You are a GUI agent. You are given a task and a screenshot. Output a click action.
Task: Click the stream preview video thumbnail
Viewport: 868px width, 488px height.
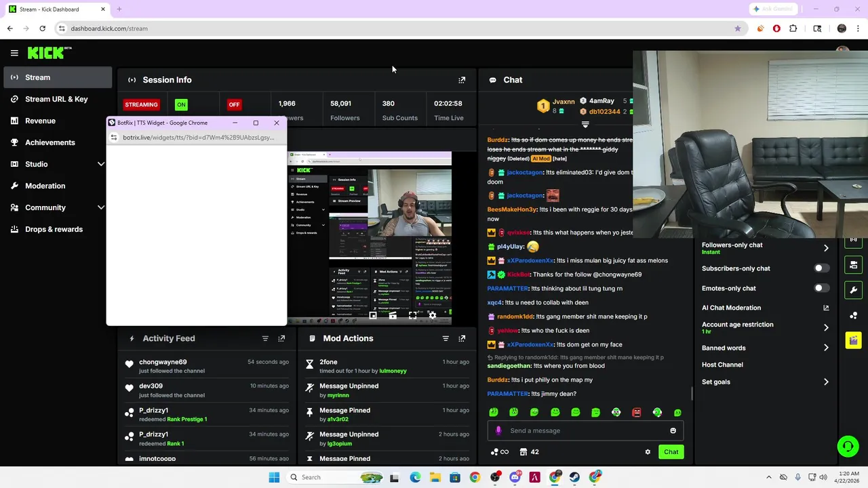(370, 238)
